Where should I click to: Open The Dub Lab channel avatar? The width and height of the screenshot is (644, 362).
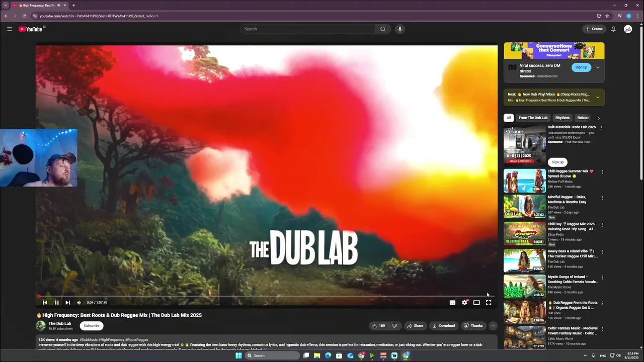tap(41, 326)
